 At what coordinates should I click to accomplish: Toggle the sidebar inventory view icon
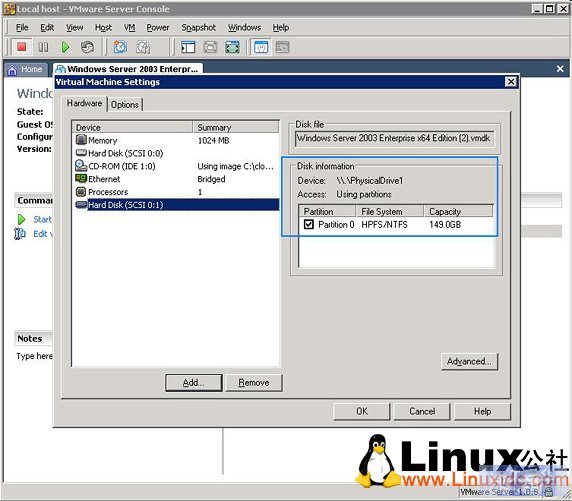pos(188,47)
